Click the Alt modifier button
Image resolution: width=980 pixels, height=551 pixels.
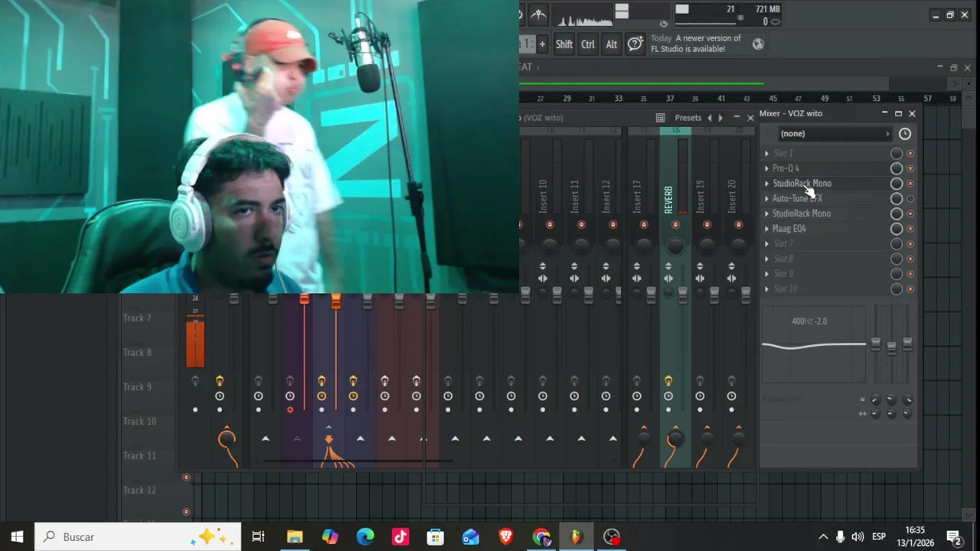coord(612,44)
